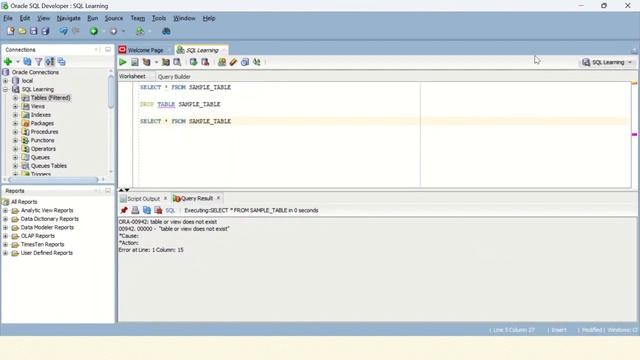Click the Commit icon in worksheet toolbar
The width and height of the screenshot is (640, 360).
[193, 62]
